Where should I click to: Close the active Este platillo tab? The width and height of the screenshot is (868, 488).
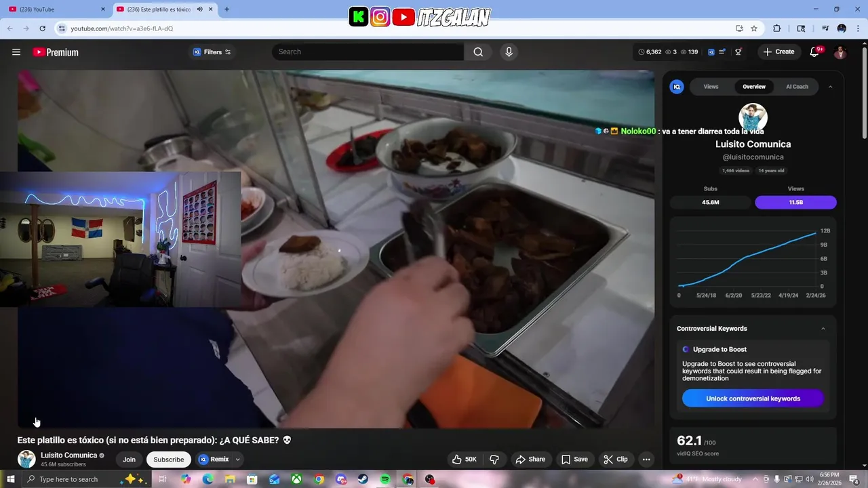[x=211, y=9]
